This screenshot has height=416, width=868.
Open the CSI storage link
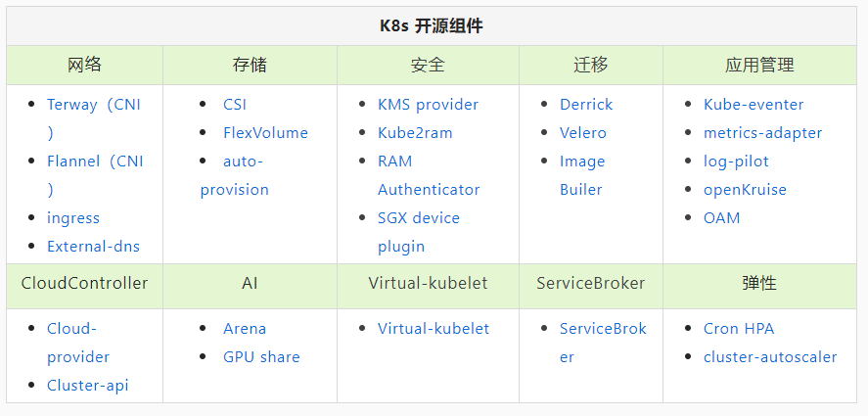click(235, 105)
